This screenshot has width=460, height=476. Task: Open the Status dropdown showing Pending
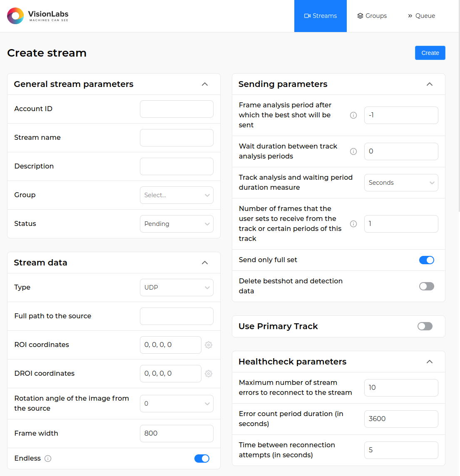pos(177,224)
